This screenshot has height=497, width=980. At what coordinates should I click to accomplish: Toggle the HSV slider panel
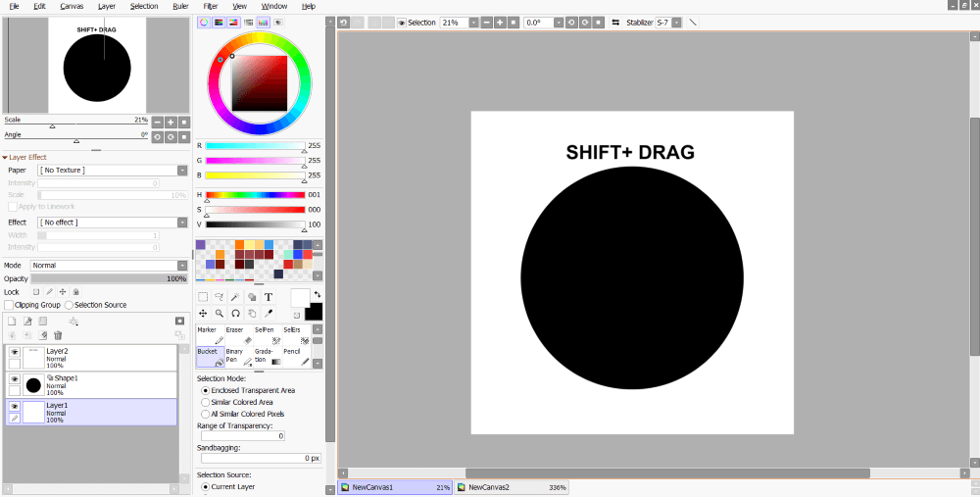[x=234, y=23]
